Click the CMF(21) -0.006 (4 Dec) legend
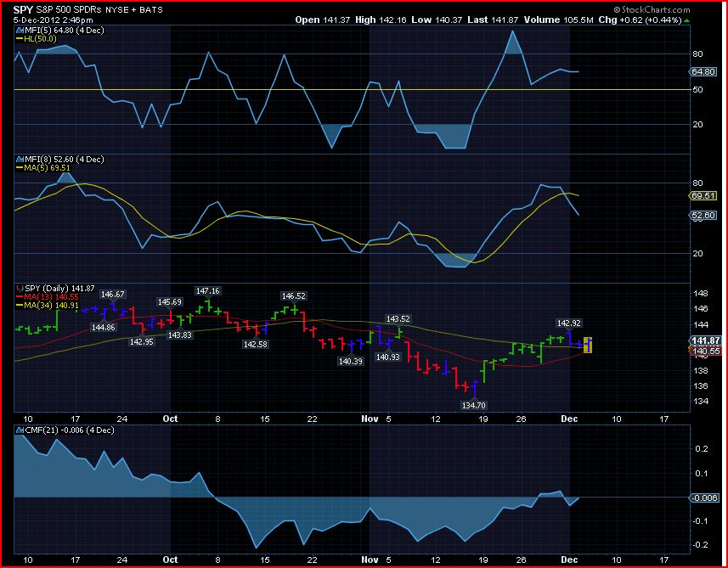The height and width of the screenshot is (568, 728). point(69,430)
